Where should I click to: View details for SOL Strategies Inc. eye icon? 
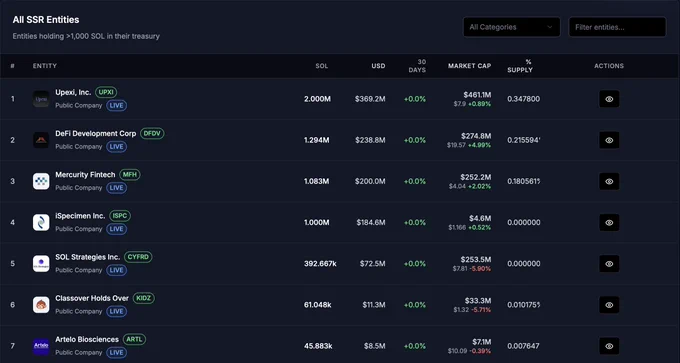tap(609, 264)
